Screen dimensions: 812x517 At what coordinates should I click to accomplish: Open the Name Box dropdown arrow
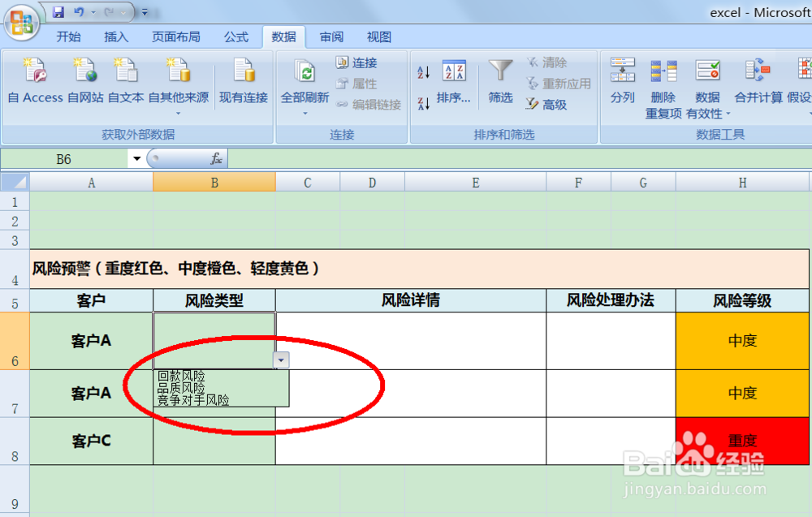click(x=137, y=158)
